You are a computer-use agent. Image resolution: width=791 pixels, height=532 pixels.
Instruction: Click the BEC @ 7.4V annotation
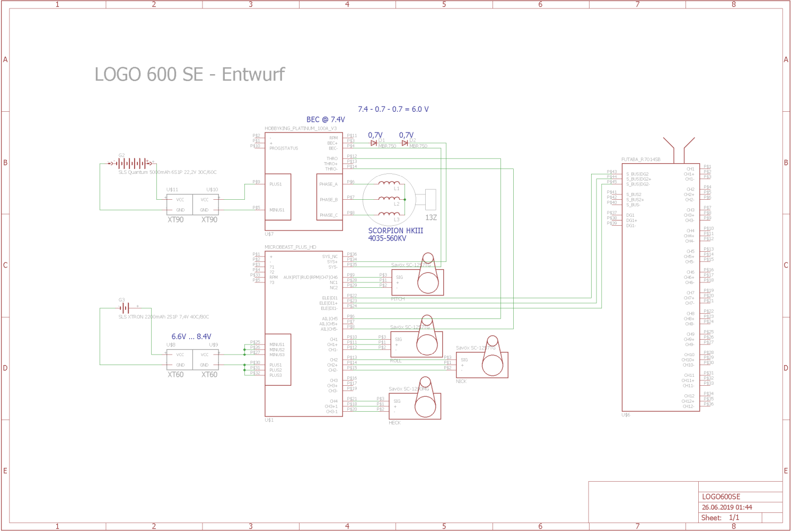point(326,120)
